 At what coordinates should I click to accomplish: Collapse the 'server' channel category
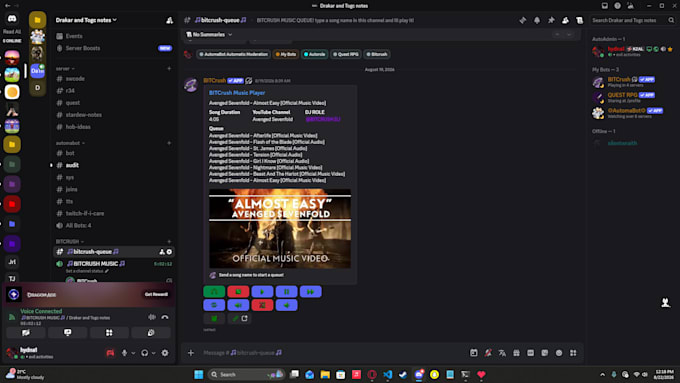(65, 69)
